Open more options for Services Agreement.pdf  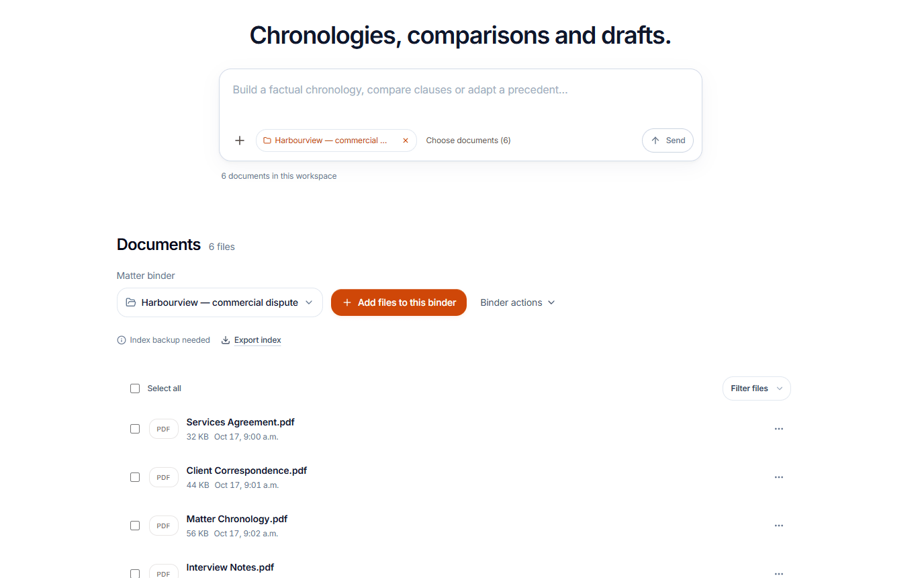point(779,429)
